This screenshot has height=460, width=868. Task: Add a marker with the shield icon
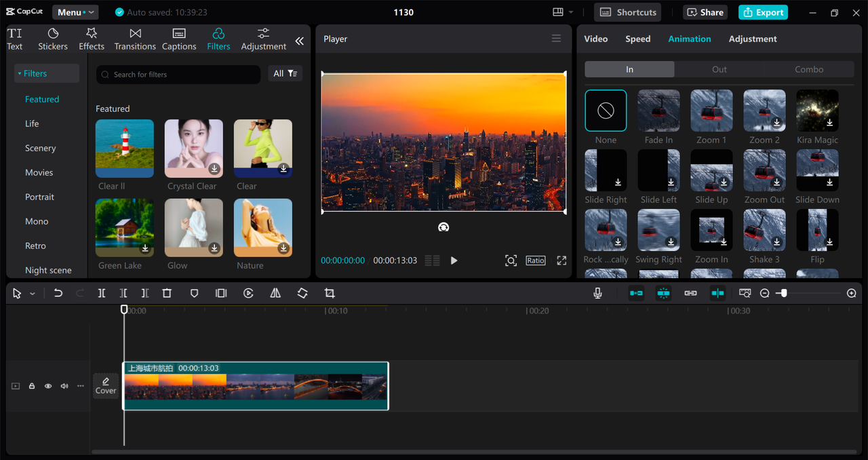pos(194,293)
